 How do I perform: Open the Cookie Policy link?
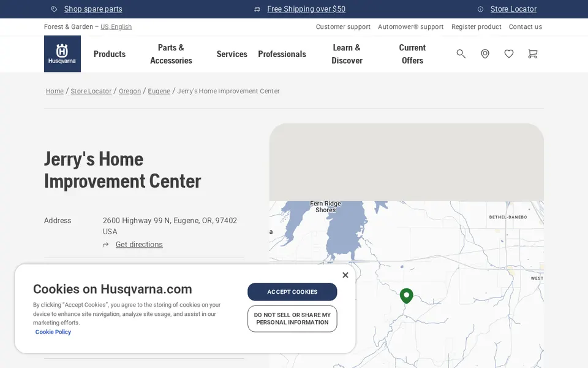pos(53,332)
